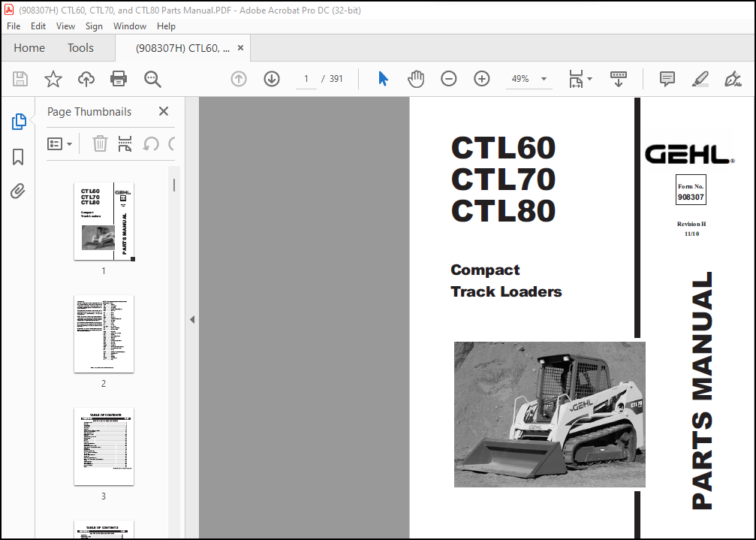Click the 'Form No. 908307' box
Viewport: 756px width, 540px height.
[x=691, y=189]
